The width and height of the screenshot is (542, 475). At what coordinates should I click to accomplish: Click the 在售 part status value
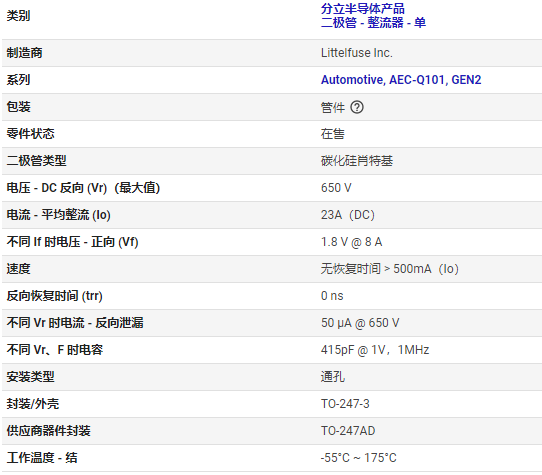click(333, 134)
